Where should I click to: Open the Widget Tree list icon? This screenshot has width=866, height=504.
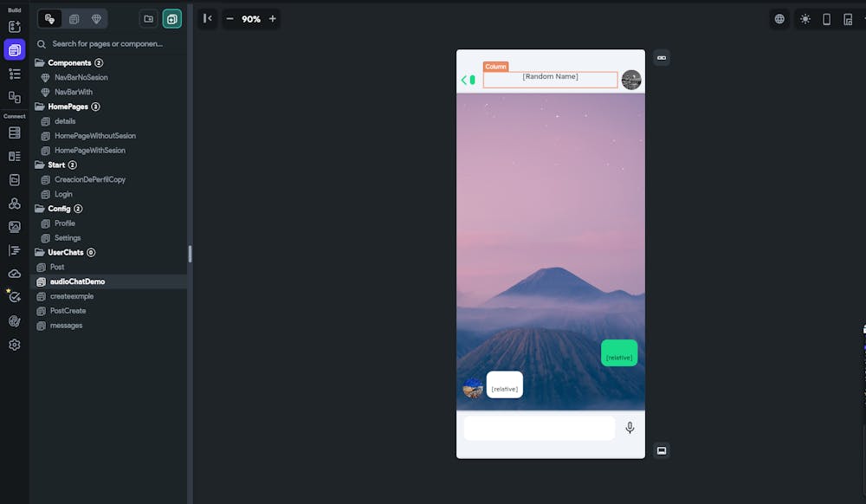[15, 74]
